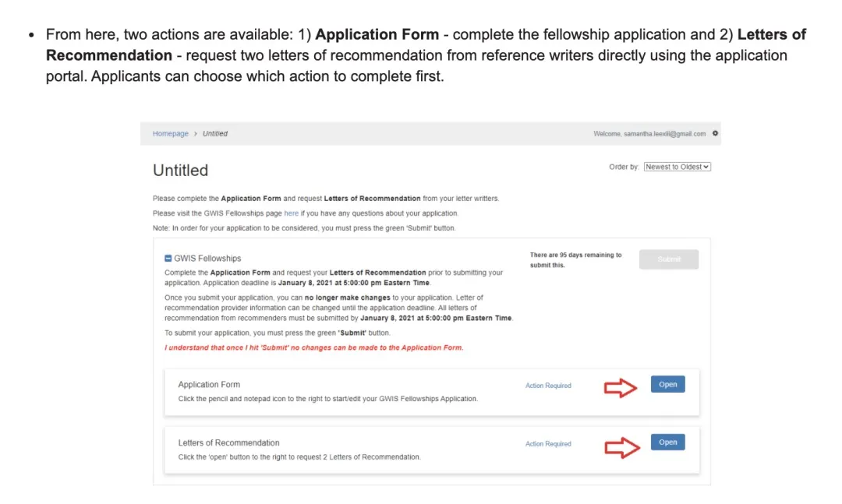
Task: Select the Letters of Recommendation row title
Action: [x=228, y=443]
